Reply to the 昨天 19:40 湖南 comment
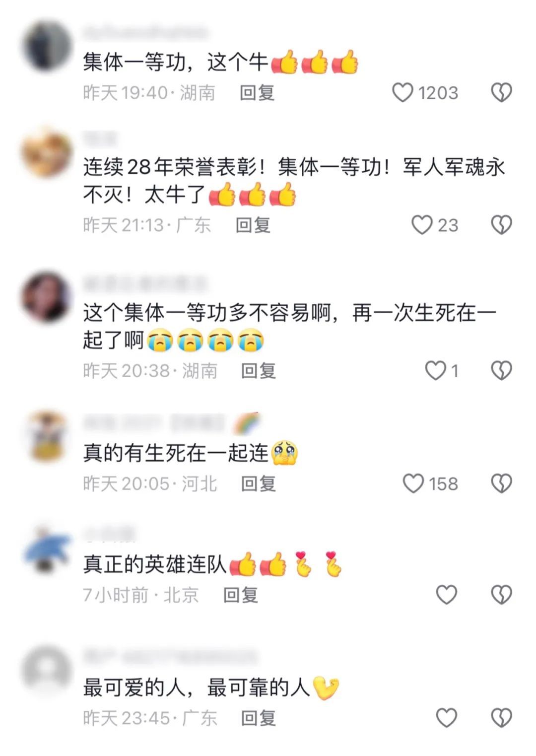The image size is (536, 756). click(257, 93)
